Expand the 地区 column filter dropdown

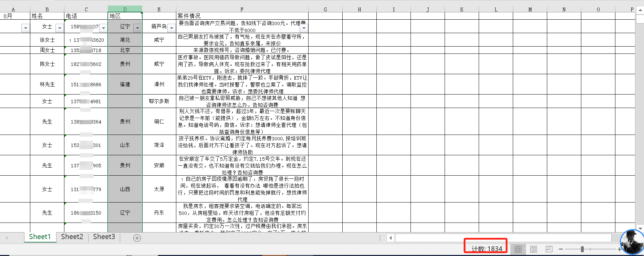click(137, 28)
